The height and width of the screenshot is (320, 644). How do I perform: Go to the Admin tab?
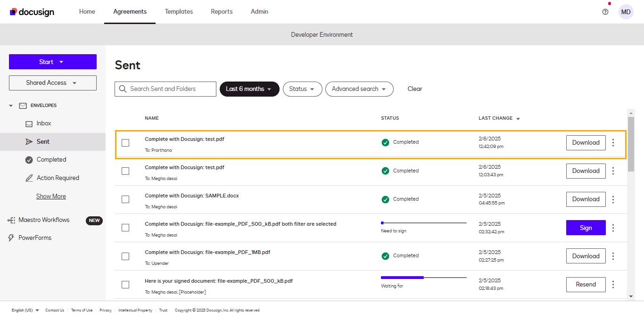pyautogui.click(x=259, y=12)
